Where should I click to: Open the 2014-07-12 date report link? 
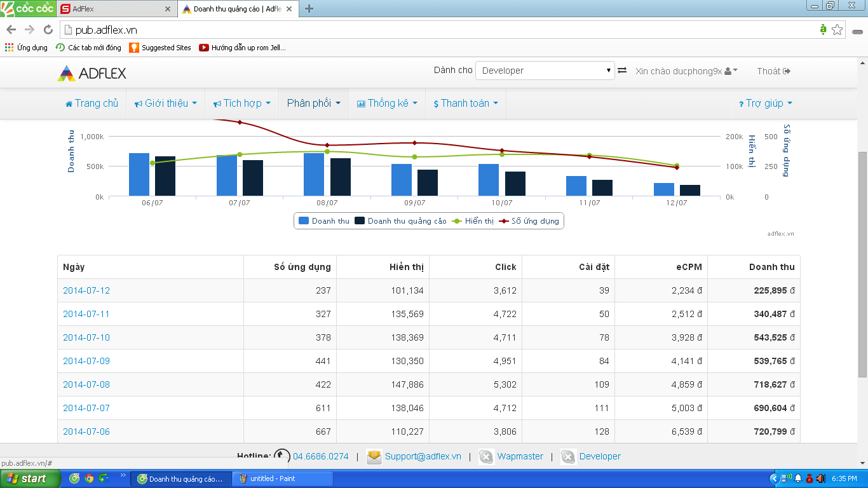[86, 290]
